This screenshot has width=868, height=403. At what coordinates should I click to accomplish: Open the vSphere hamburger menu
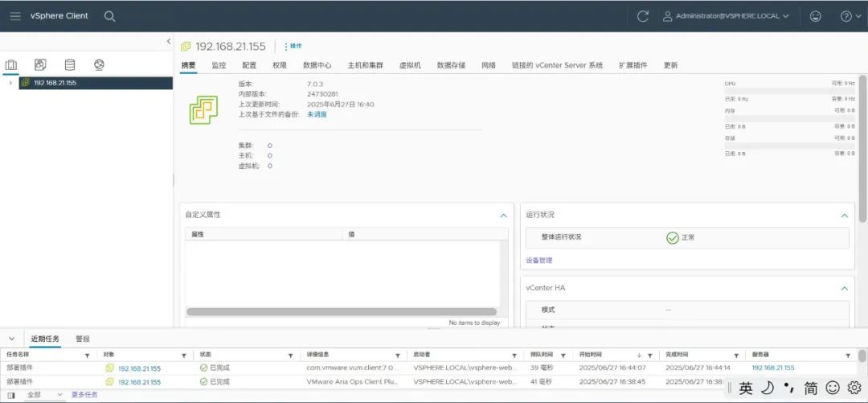coord(15,16)
